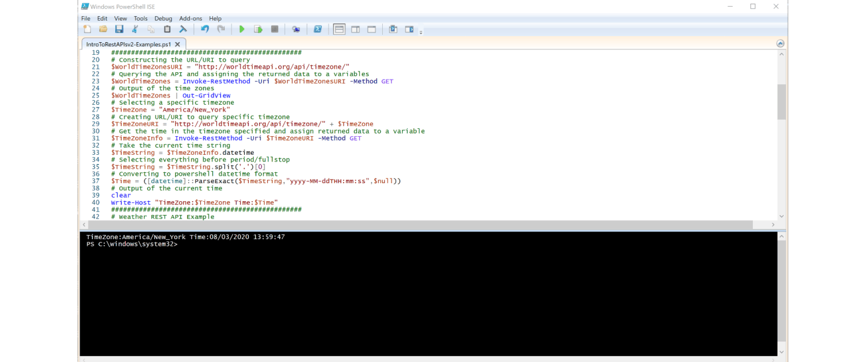Click line 29 $TimeZoneURI assignment
The image size is (868, 362).
click(242, 124)
